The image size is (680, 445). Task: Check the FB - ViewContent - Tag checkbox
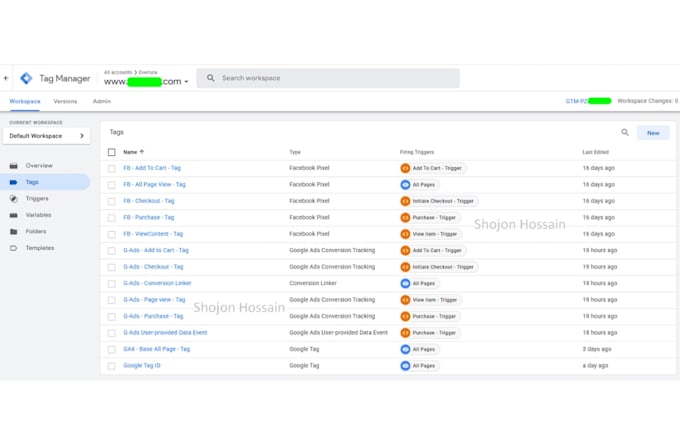click(111, 234)
